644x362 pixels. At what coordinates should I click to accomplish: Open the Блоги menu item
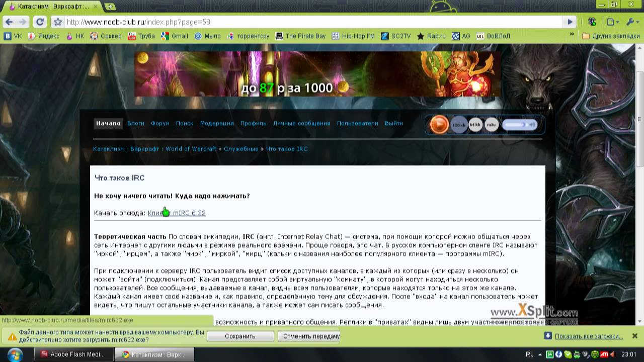coord(135,123)
